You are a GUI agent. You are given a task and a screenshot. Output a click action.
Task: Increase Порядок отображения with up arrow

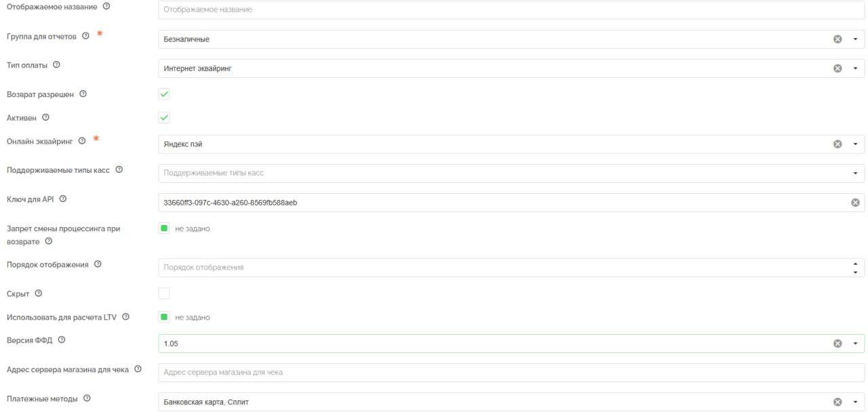(855, 264)
